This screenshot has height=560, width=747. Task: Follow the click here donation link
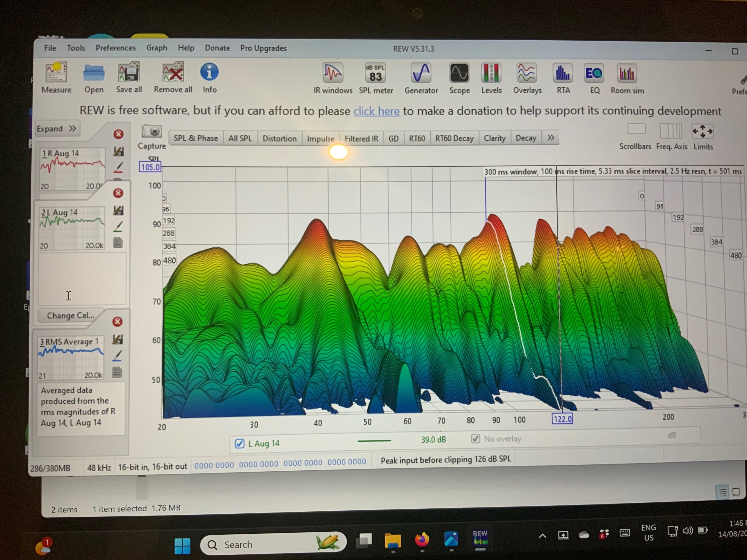tap(376, 111)
